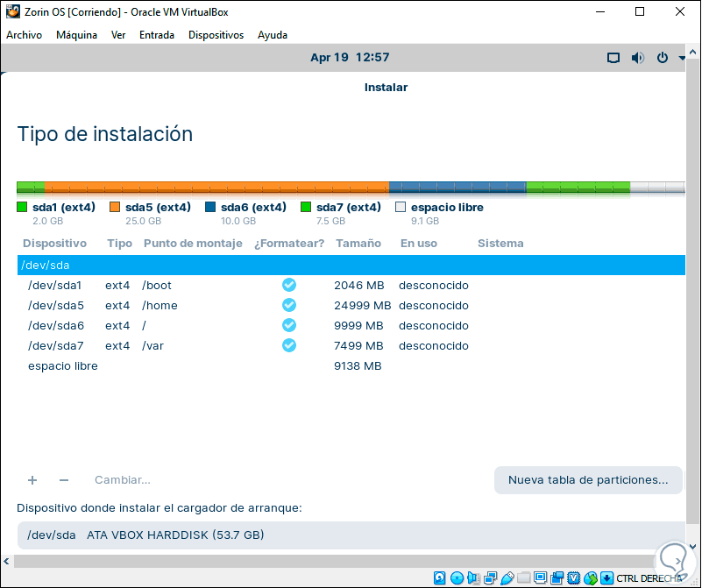Select the /dev/sda5 partition row
The width and height of the screenshot is (702, 588).
pyautogui.click(x=351, y=305)
